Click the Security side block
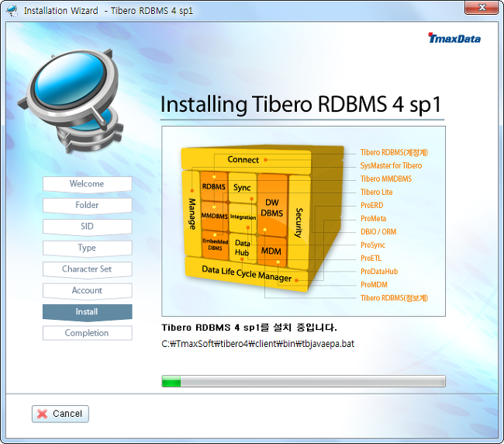Screen dimensions: 504x444 [299, 222]
